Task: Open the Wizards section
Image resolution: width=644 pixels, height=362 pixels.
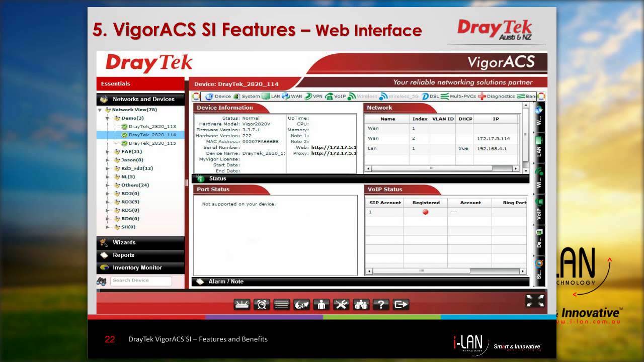Action: click(140, 242)
